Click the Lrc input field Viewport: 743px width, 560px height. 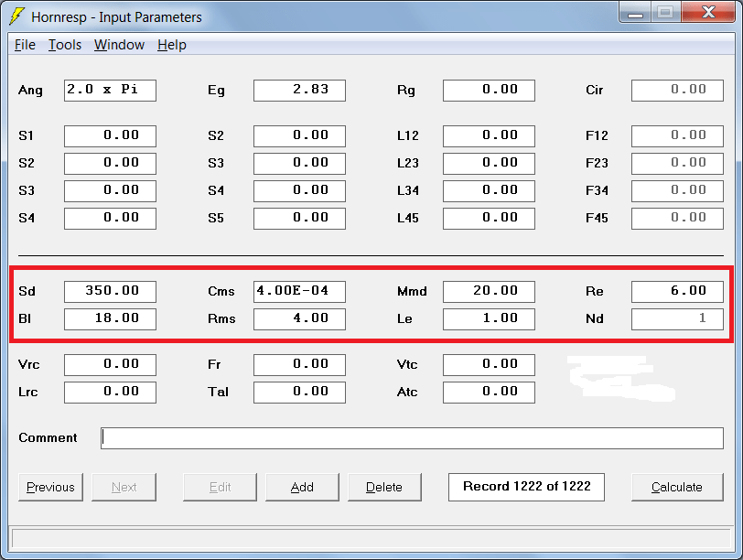110,393
